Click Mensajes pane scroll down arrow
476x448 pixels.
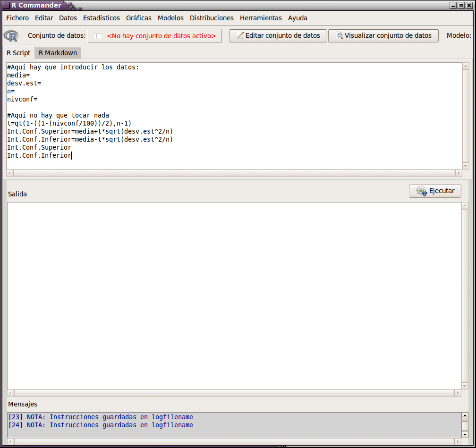465,434
